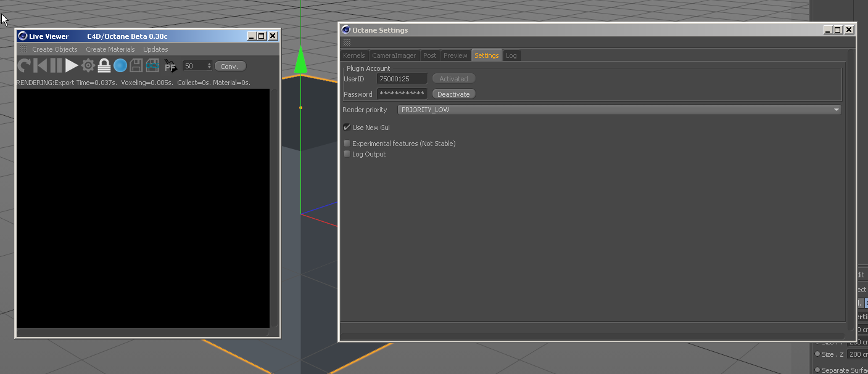Close the Live Viewer window

(x=273, y=36)
